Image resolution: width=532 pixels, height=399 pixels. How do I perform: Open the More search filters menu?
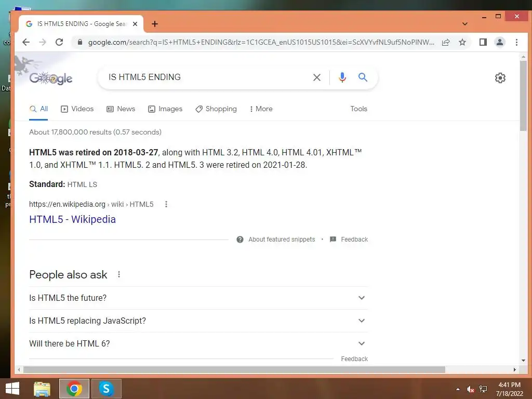coord(261,109)
